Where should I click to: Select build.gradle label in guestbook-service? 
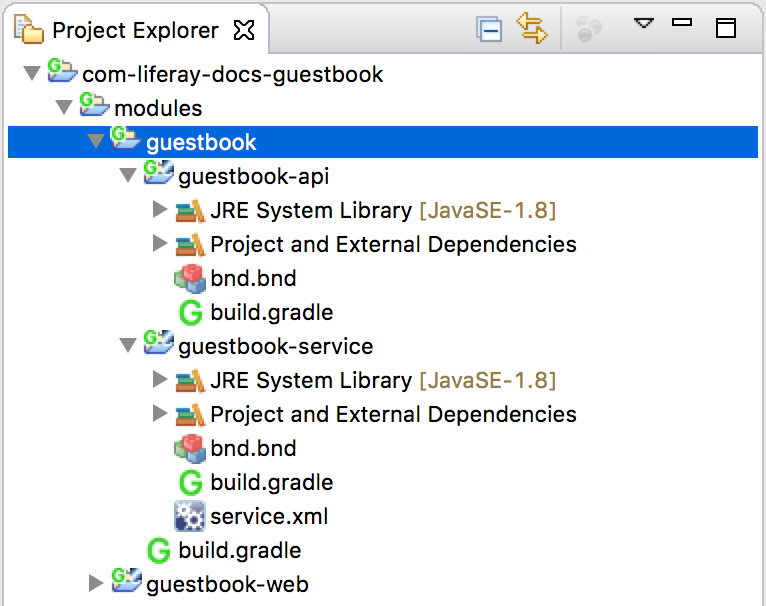(272, 483)
